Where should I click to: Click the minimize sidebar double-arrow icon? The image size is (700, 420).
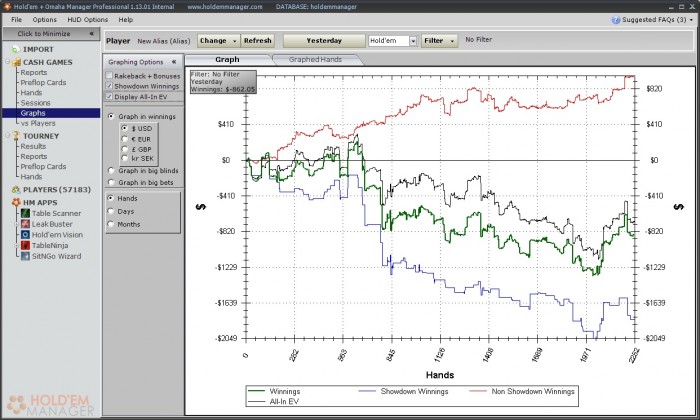click(x=92, y=33)
